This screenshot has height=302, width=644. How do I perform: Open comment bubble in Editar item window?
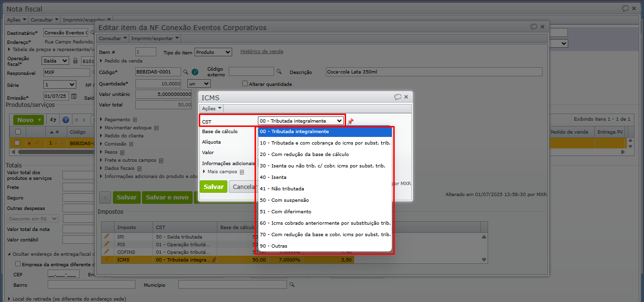point(534,27)
